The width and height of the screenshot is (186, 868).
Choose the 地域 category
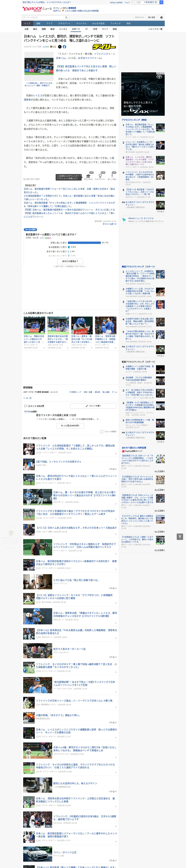click(x=115, y=29)
